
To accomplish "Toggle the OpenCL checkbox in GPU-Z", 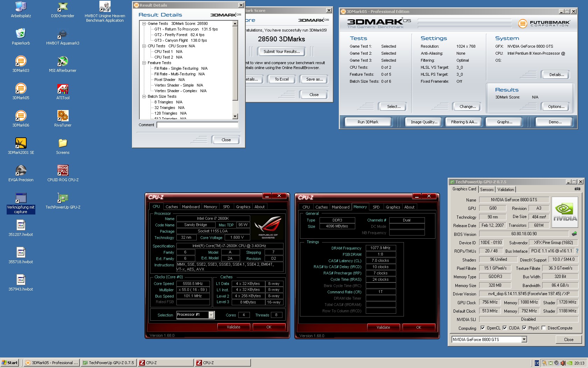I will 483,328.
